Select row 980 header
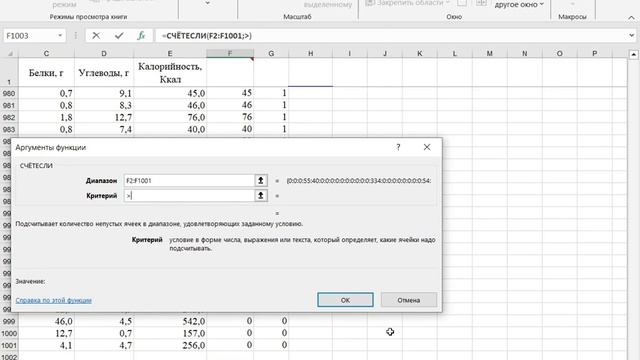The height and width of the screenshot is (360, 640). pos(9,93)
